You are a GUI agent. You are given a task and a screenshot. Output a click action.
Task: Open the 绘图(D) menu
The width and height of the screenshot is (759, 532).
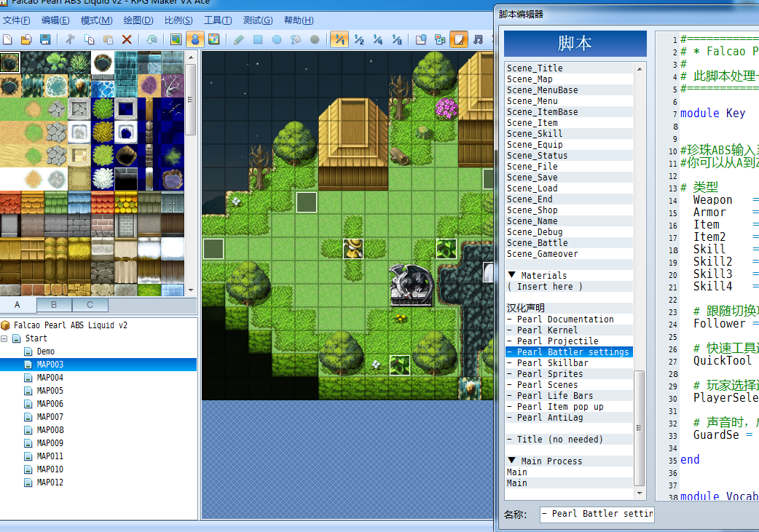138,20
